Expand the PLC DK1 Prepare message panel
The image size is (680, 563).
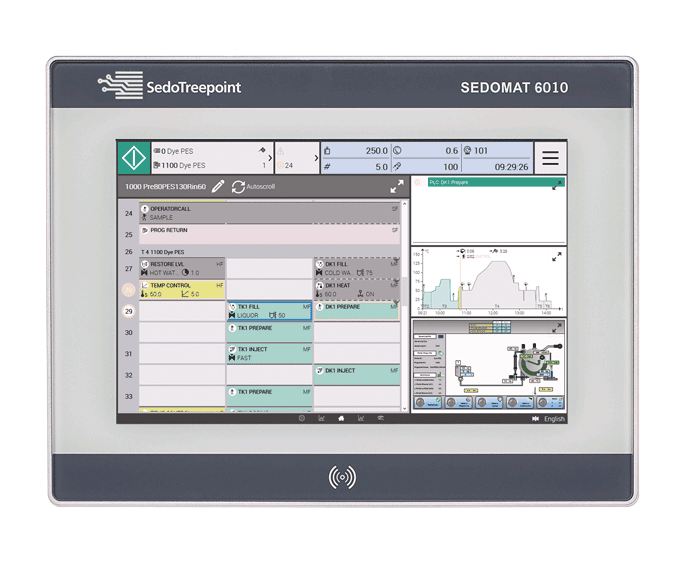pos(557,185)
